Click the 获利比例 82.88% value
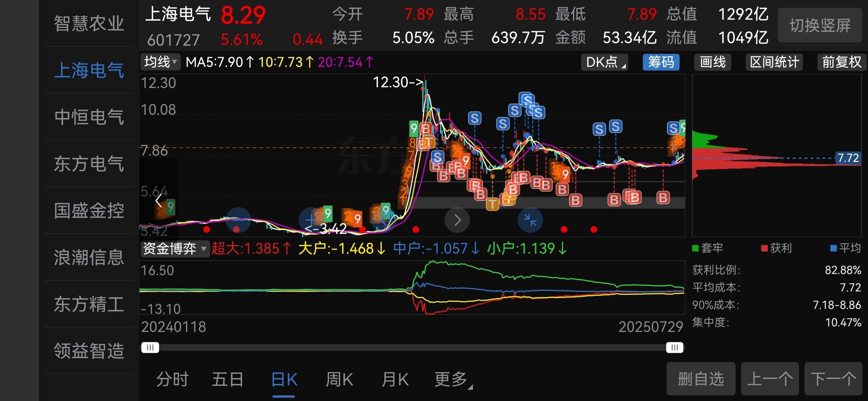 pyautogui.click(x=843, y=270)
